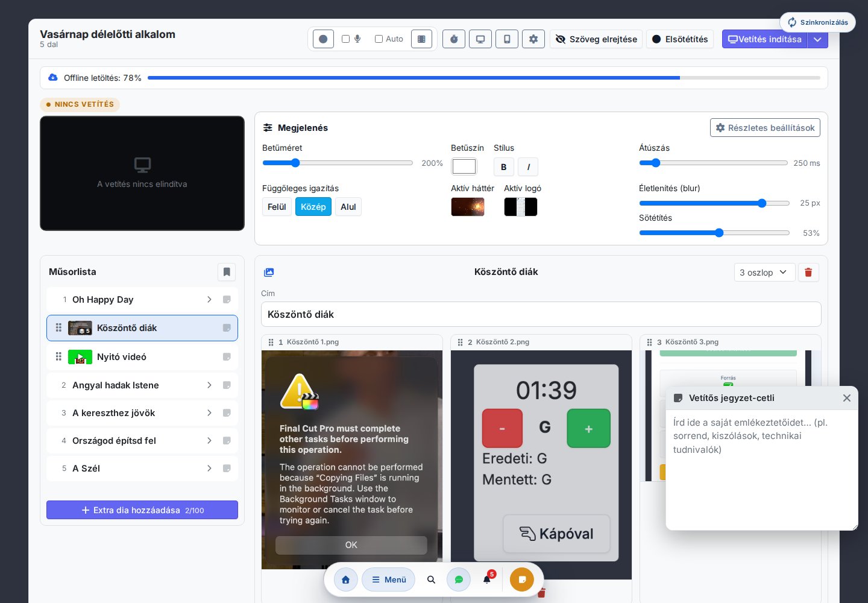Expand A Szél chevron
This screenshot has width=868, height=603.
tap(209, 469)
